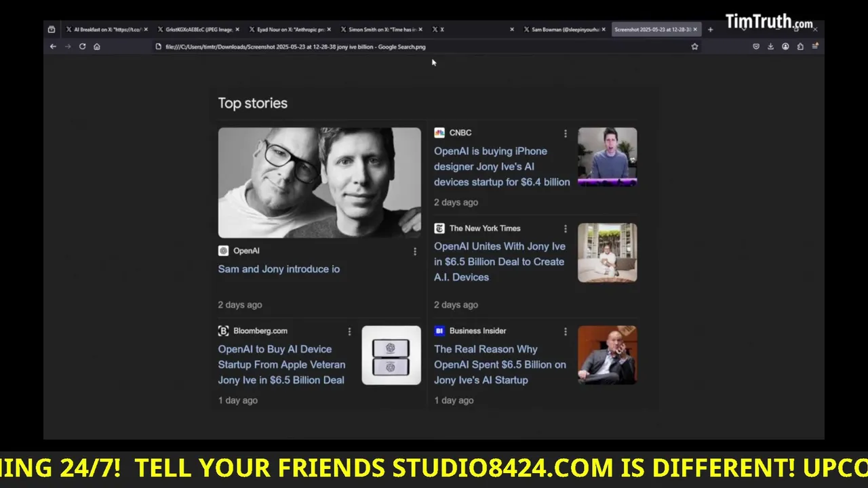Click the OpenAI source logo icon
This screenshot has height=488, width=868.
click(223, 251)
